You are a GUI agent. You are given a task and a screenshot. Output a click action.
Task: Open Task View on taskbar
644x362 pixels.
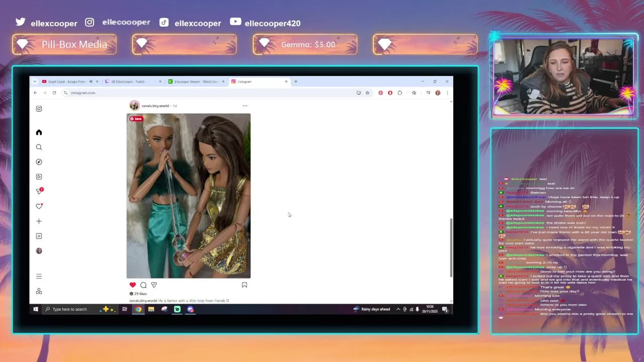click(x=125, y=309)
